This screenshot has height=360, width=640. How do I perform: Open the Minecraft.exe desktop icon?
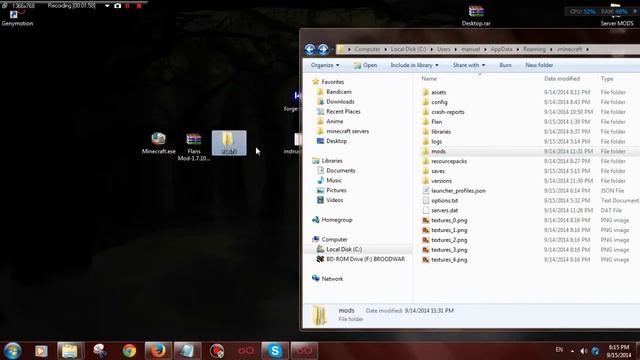click(x=158, y=143)
